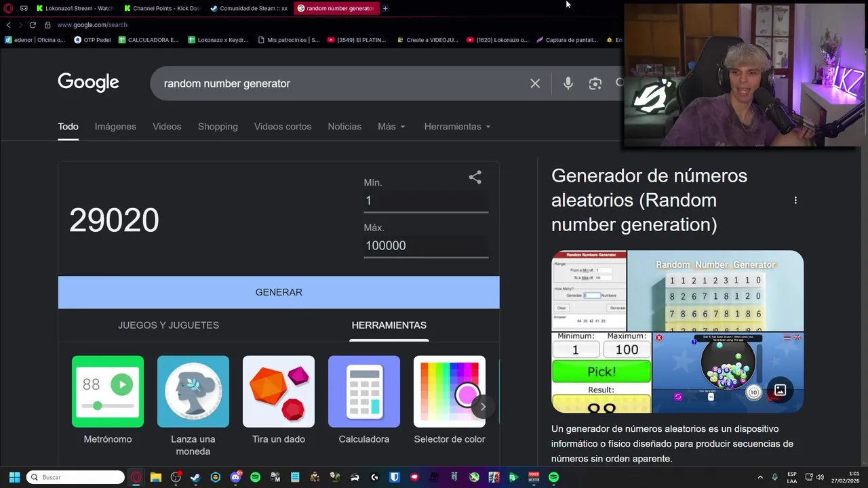
Task: Open the Create a VIDEOJU... bookmark
Action: coord(427,40)
